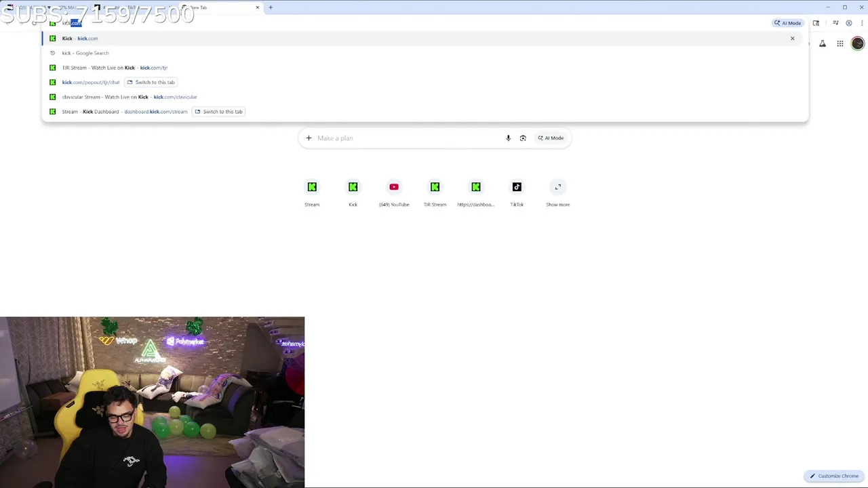Open media controls icon in toolbar

tap(835, 23)
